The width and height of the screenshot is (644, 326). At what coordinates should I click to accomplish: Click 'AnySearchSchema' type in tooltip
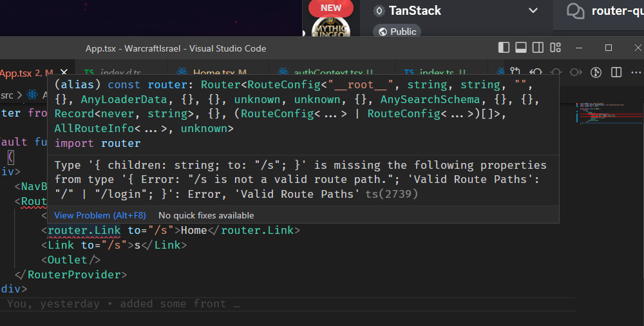430,99
